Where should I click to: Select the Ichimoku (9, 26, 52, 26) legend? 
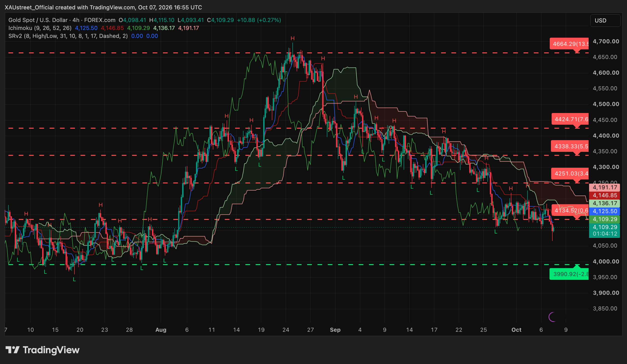click(40, 28)
